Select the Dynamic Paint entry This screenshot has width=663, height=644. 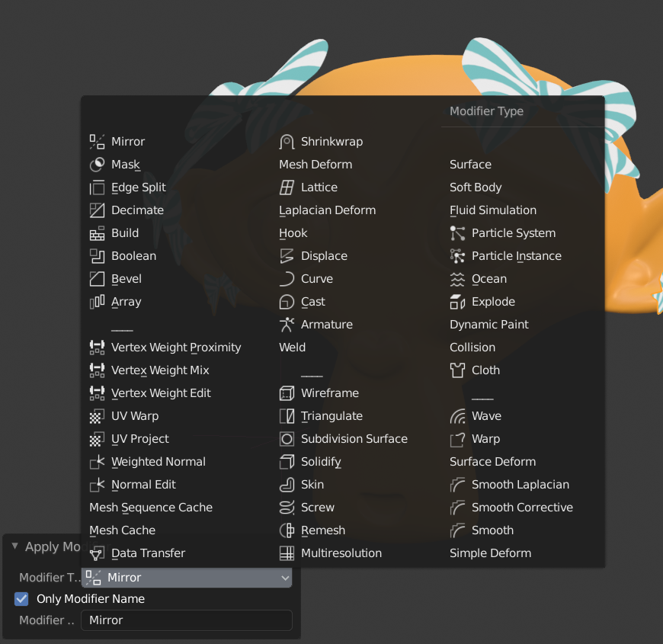click(489, 325)
